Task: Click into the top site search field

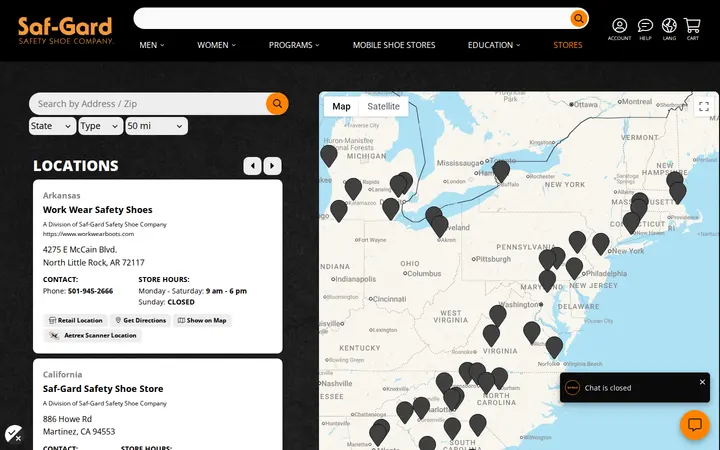Action: point(352,18)
